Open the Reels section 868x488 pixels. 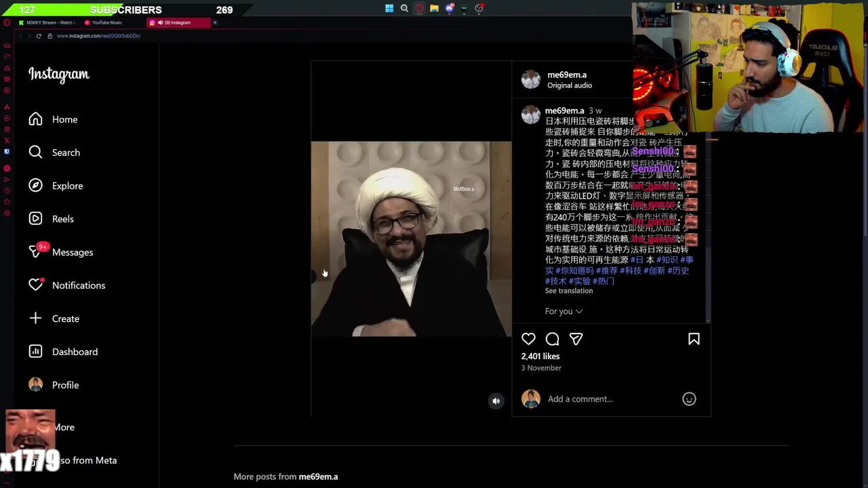(51, 219)
